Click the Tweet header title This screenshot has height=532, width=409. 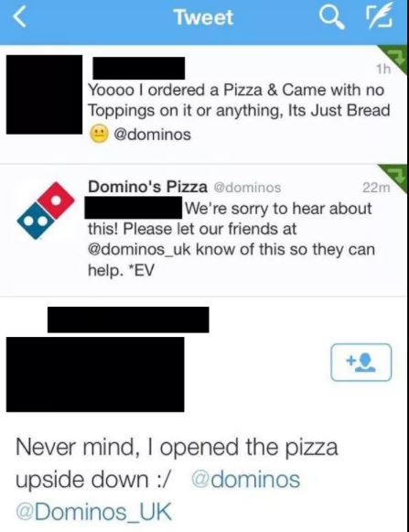click(204, 17)
